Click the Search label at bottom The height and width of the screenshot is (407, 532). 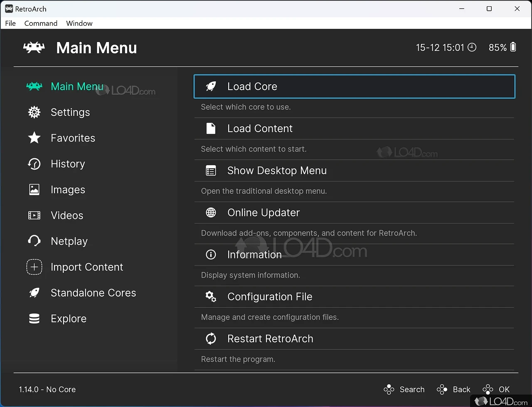tap(412, 389)
